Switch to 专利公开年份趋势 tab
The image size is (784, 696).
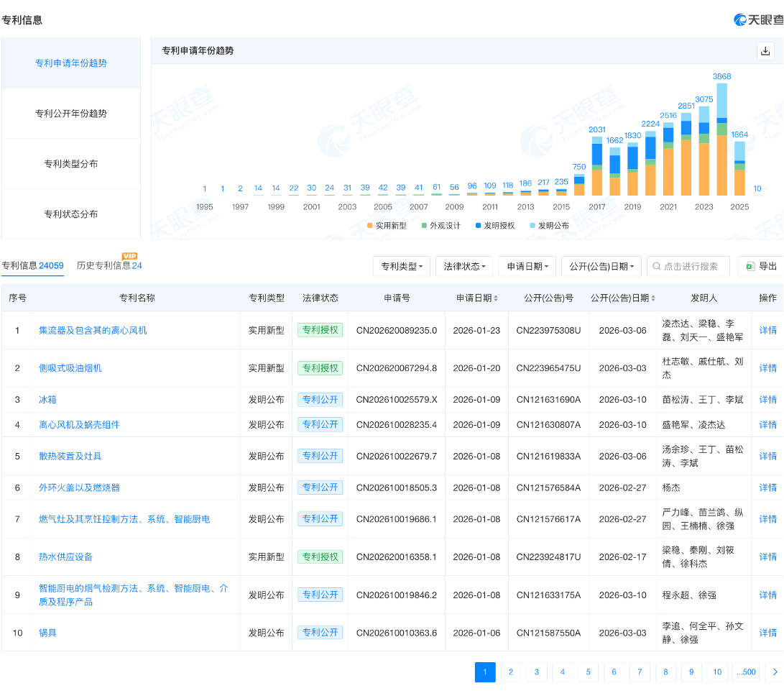coord(71,114)
